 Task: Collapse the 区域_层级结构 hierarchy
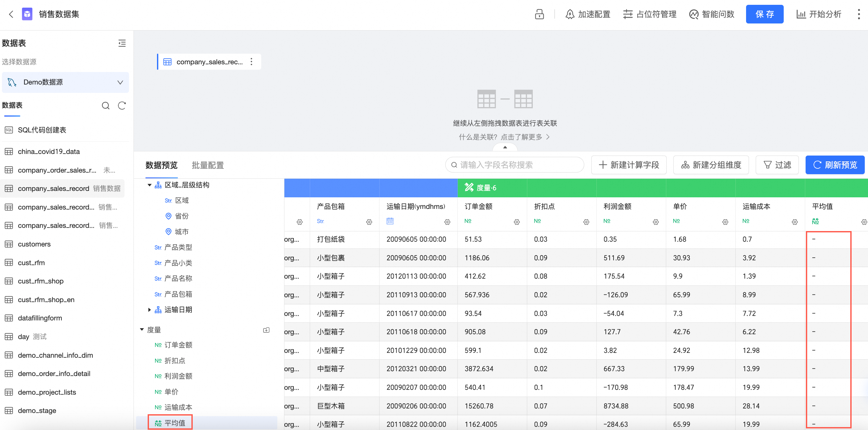coord(149,185)
